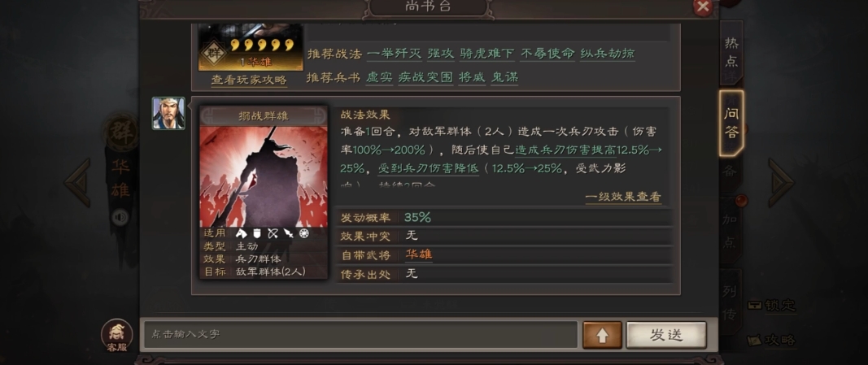Click the 发送 send button

[x=666, y=335]
